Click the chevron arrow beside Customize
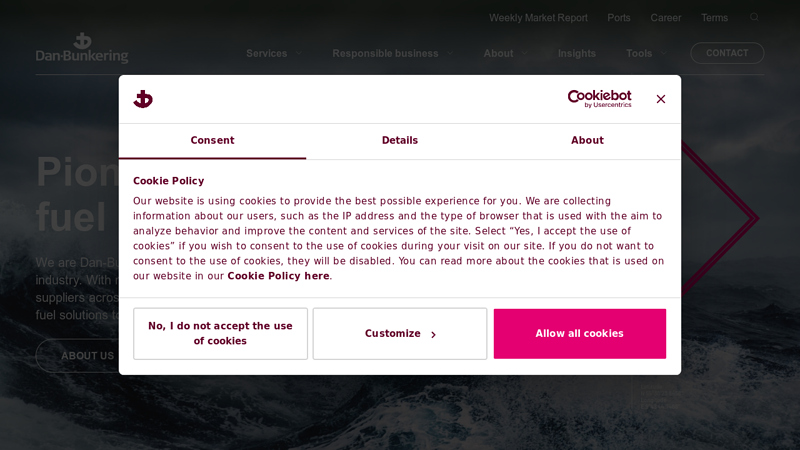This screenshot has width=800, height=450. (x=433, y=335)
